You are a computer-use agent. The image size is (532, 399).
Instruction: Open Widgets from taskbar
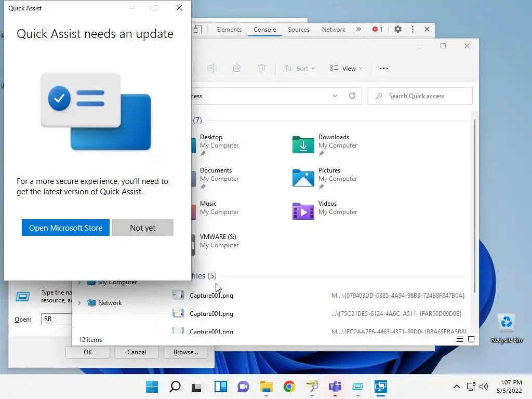click(220, 387)
